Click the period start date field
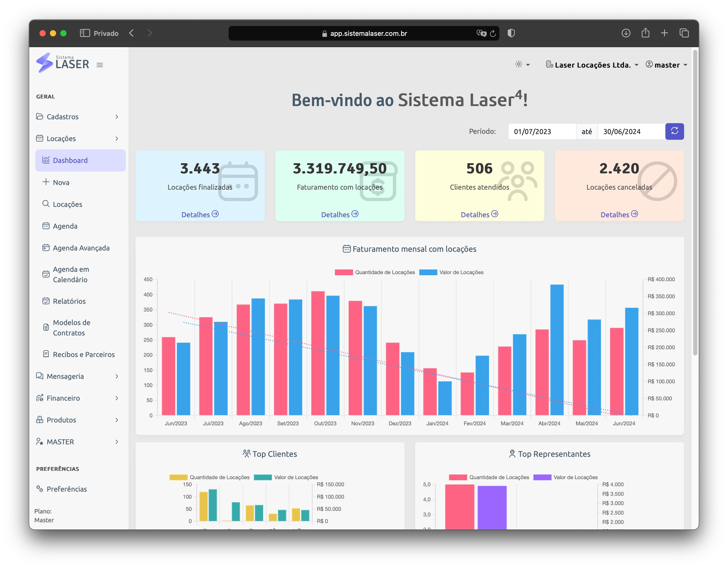Viewport: 728px width, 568px height. pos(542,131)
